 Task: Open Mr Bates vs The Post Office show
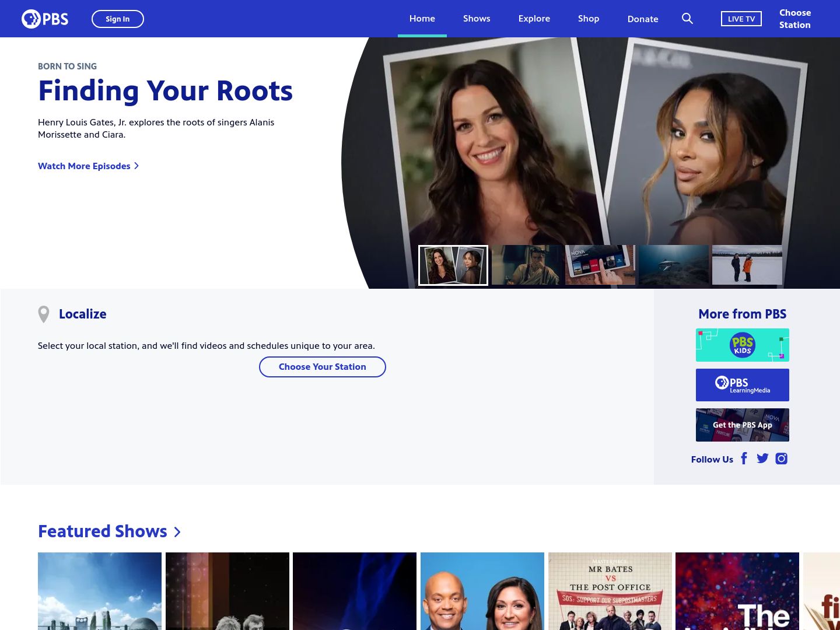tap(610, 591)
